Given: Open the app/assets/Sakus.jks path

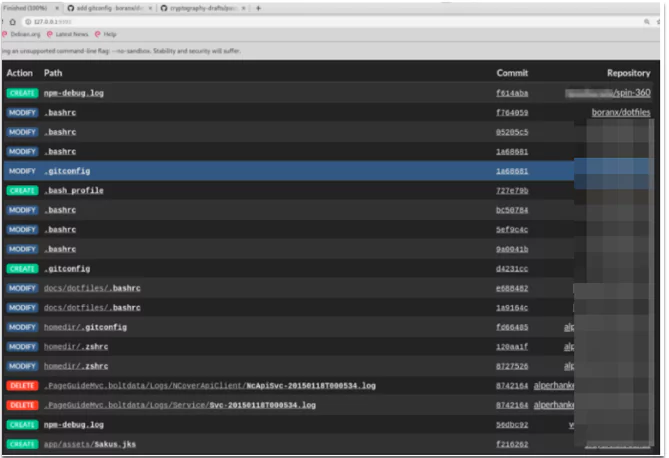Looking at the screenshot, I should tap(90, 444).
